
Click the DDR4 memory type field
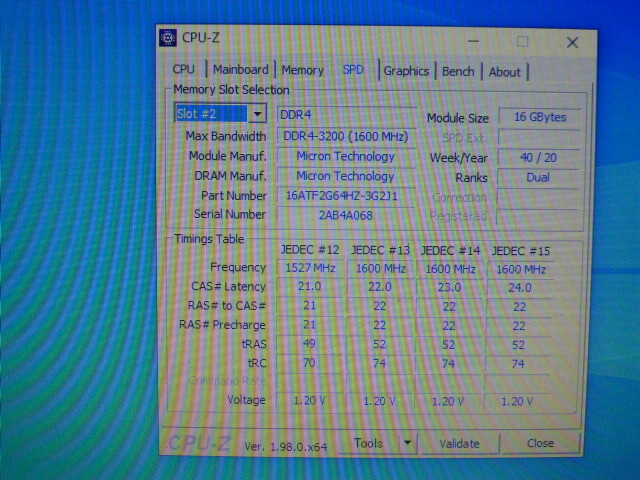point(346,115)
